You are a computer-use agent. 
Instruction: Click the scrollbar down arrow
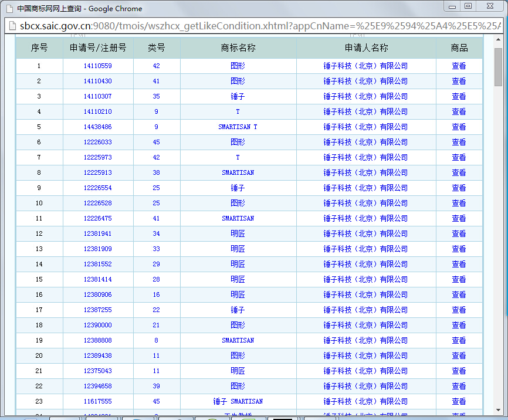point(498,410)
